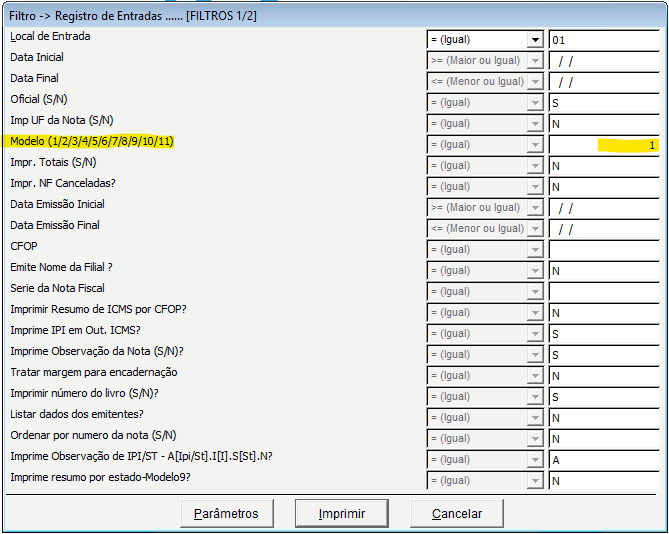Focus the Data Final date field
Image resolution: width=669 pixels, height=534 pixels.
click(604, 81)
